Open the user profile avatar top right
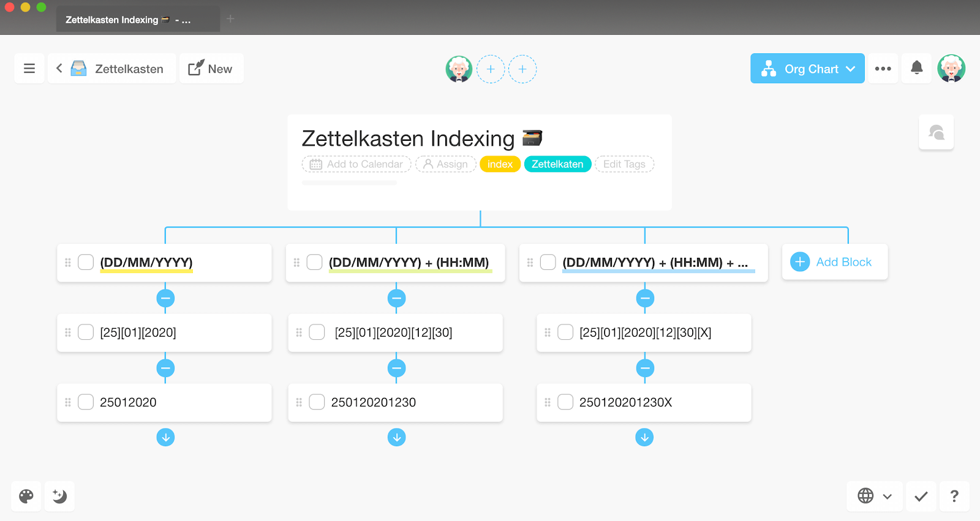Screen dimensions: 980x521 click(x=951, y=69)
